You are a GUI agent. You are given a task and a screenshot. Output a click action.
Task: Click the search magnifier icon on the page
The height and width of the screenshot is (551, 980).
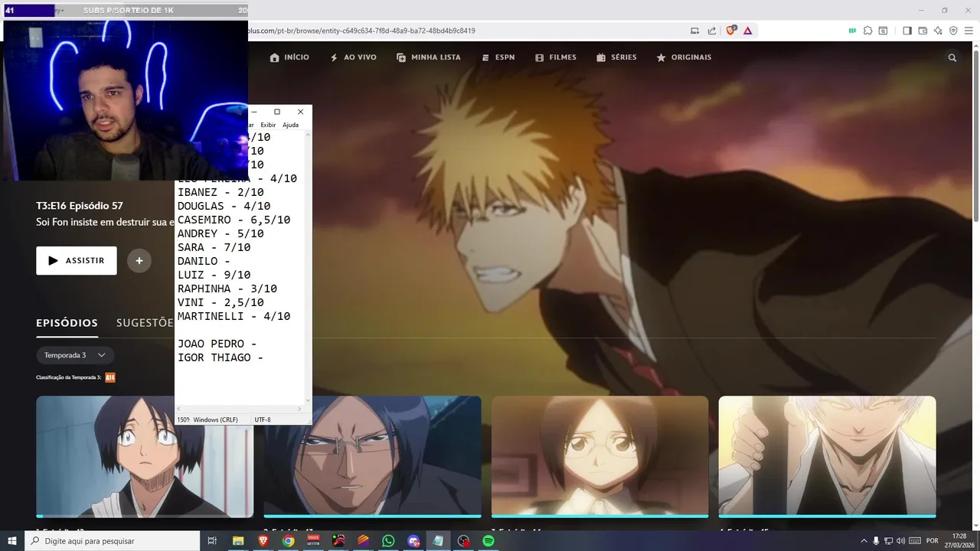pyautogui.click(x=952, y=57)
